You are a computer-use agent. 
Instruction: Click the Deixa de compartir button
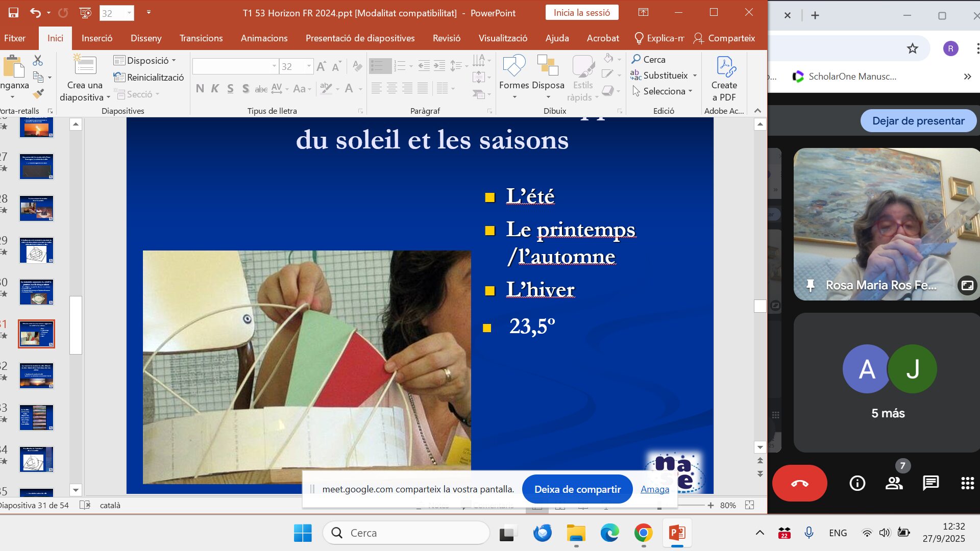577,489
